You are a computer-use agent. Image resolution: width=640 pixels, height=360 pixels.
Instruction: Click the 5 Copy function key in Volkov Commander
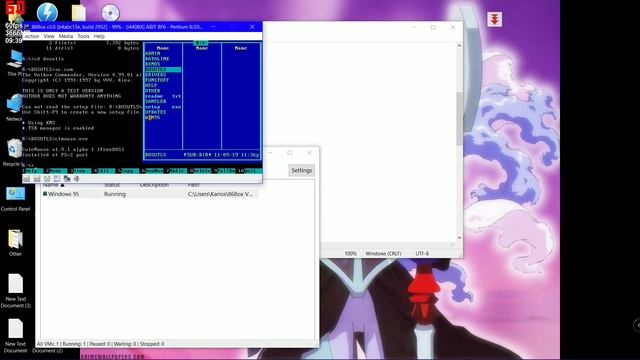tap(128, 171)
